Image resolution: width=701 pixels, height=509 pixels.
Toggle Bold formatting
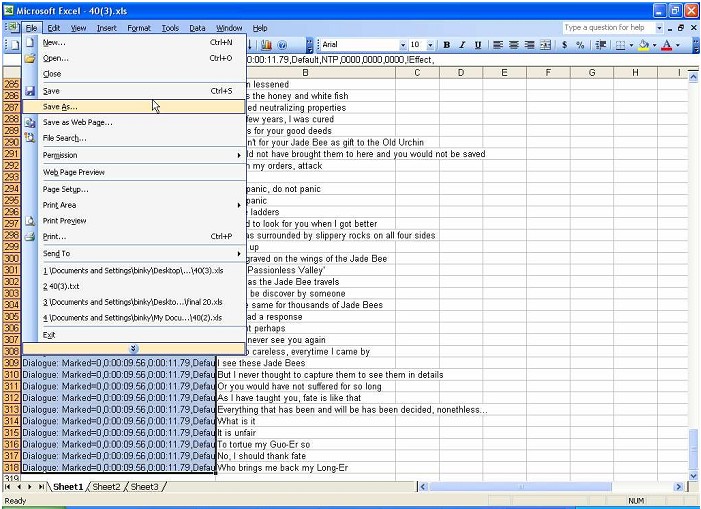pyautogui.click(x=446, y=45)
